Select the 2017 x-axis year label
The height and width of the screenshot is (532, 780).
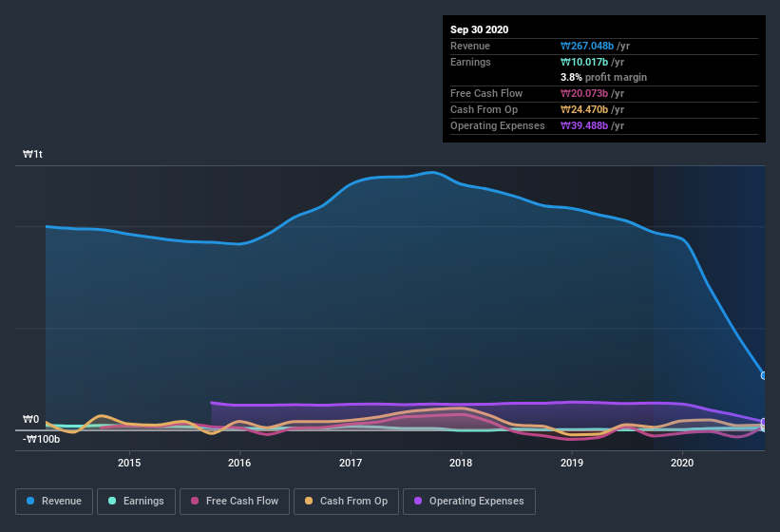coord(351,463)
